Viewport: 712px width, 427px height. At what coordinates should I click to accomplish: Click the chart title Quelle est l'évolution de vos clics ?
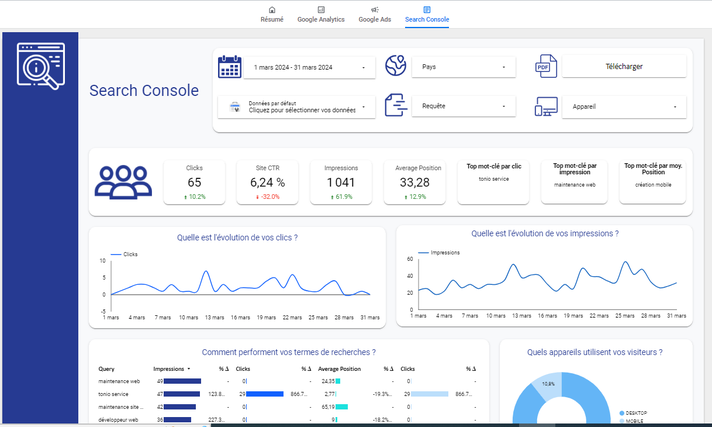(237, 238)
